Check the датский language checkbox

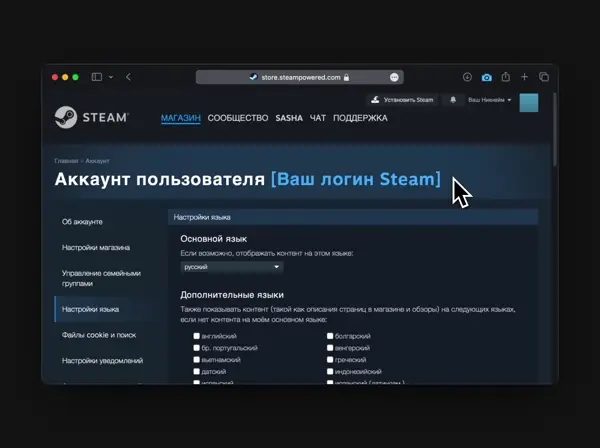click(x=196, y=371)
